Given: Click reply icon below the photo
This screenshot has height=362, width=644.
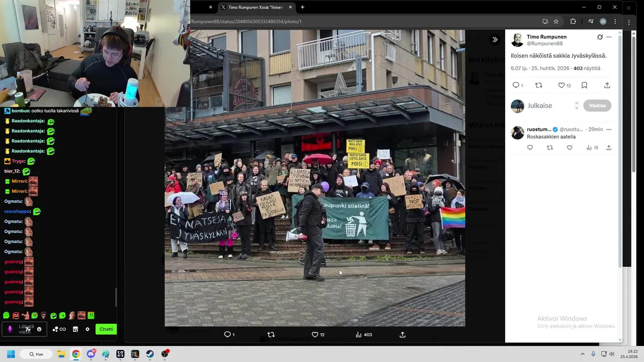Looking at the screenshot, I should coord(229,334).
